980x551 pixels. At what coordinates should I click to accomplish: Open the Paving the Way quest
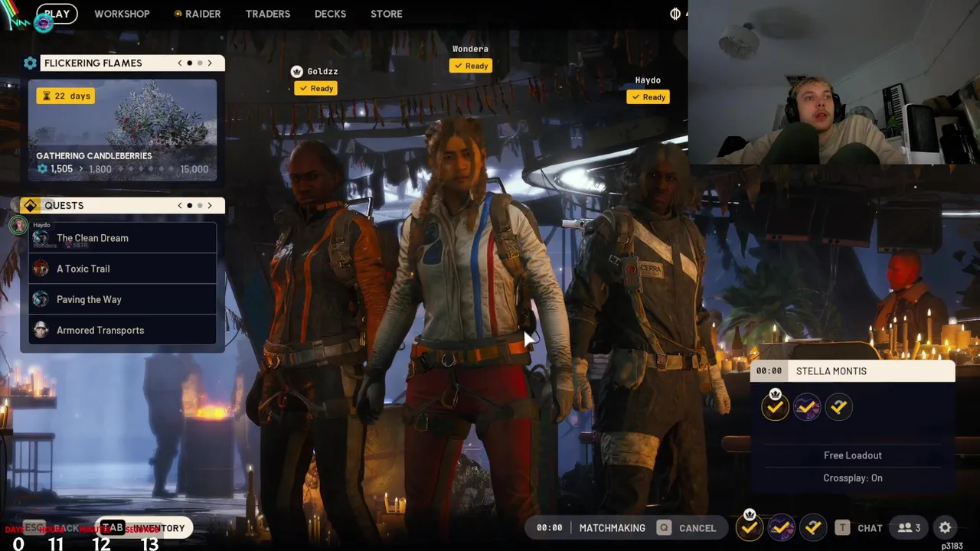click(x=122, y=299)
